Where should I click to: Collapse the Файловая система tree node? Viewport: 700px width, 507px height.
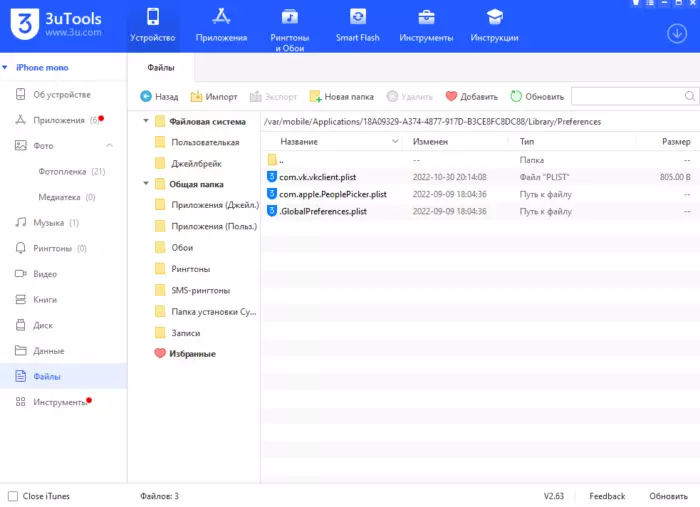pyautogui.click(x=146, y=121)
